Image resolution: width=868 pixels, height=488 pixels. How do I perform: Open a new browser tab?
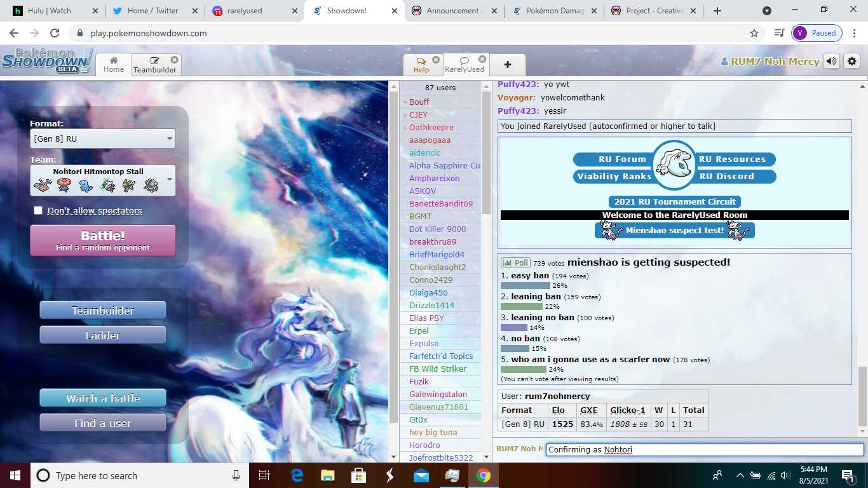coord(717,11)
